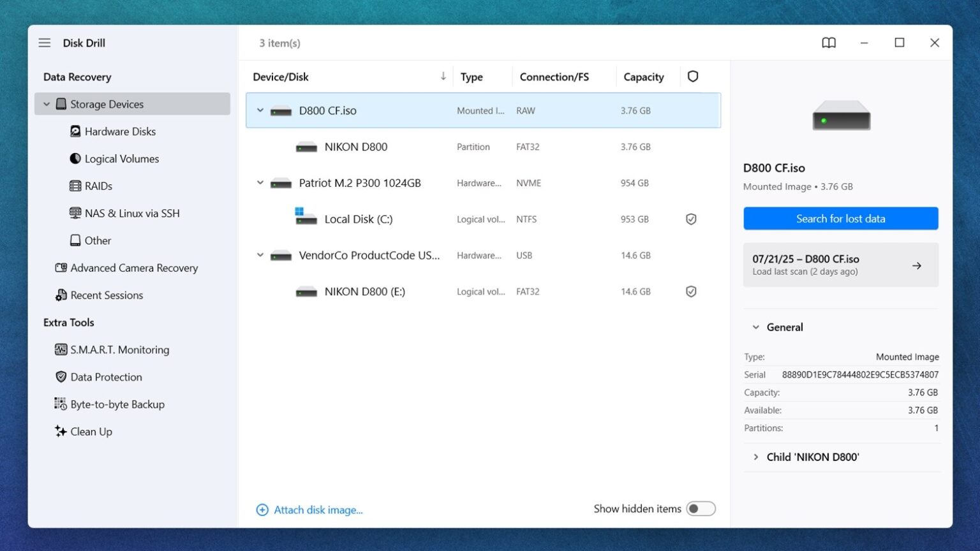Screen dimensions: 980x551
Task: Open Advanced Camera Recovery
Action: pos(134,268)
